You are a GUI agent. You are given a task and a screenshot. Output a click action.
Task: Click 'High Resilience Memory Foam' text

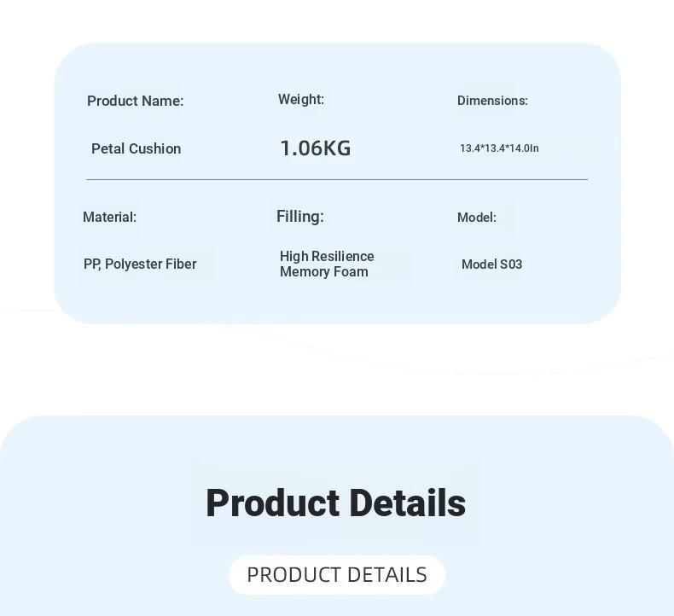coord(327,264)
